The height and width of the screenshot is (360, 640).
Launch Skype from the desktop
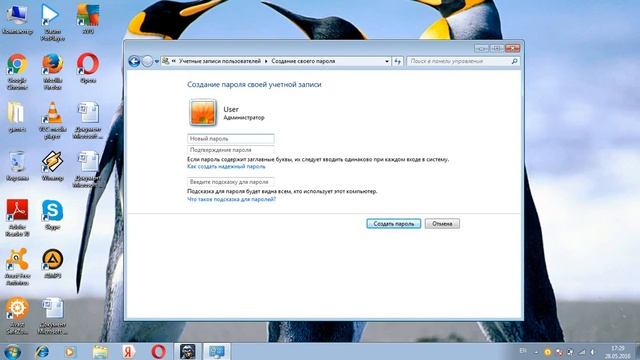[x=53, y=215]
